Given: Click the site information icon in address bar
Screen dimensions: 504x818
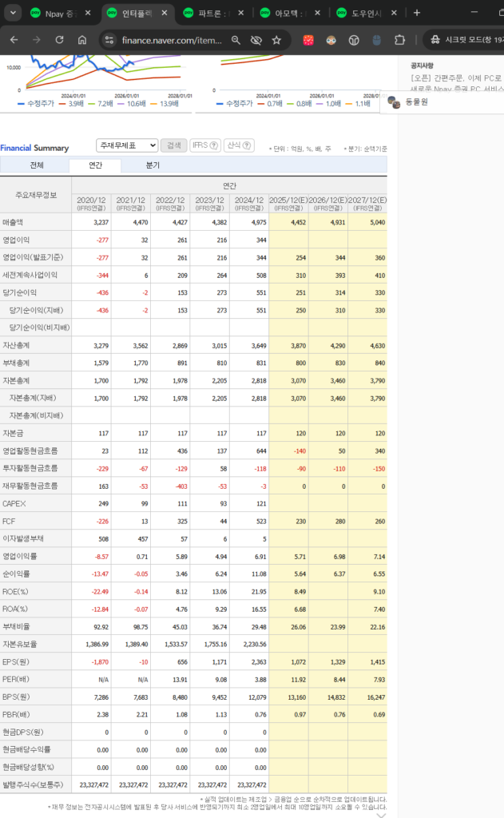Looking at the screenshot, I should pos(109,40).
